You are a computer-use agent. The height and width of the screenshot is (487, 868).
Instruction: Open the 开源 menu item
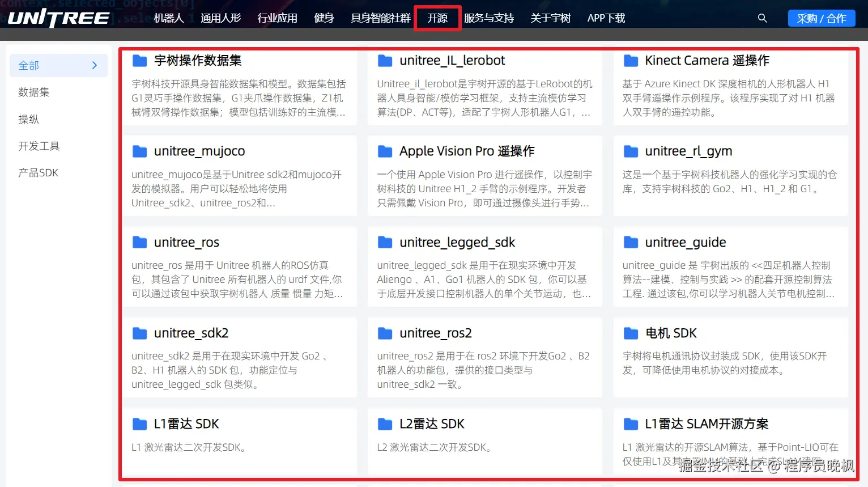coord(437,18)
